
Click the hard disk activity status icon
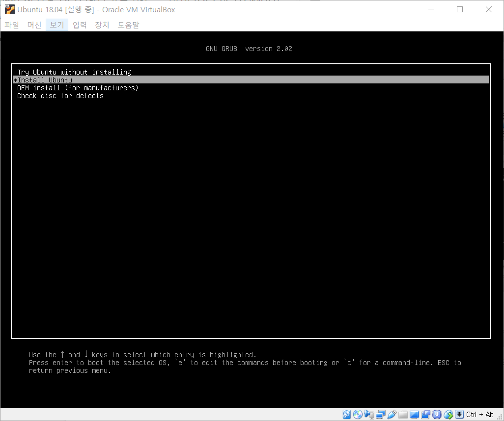(x=346, y=415)
